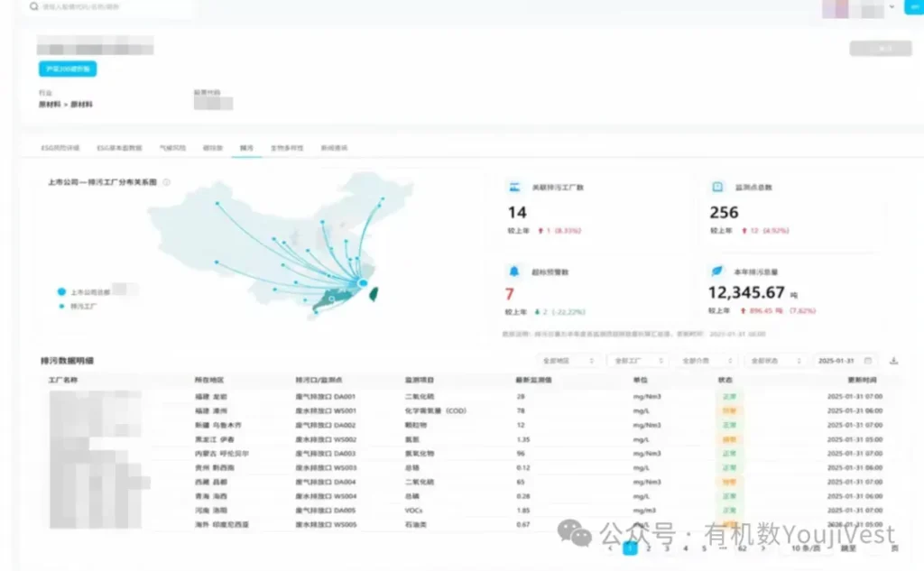Expand the user account menu arrow at top right
The height and width of the screenshot is (571, 924).
[x=892, y=7]
